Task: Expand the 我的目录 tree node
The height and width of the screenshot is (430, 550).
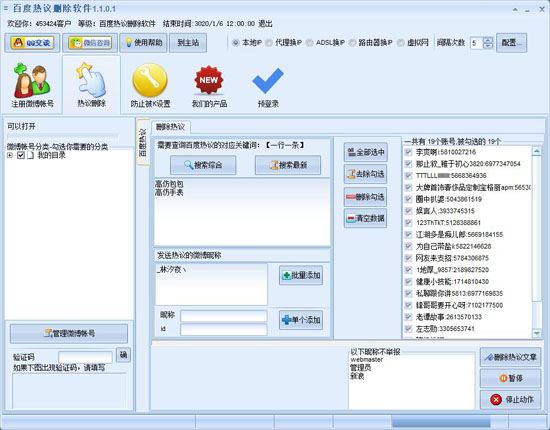Action: 10,155
